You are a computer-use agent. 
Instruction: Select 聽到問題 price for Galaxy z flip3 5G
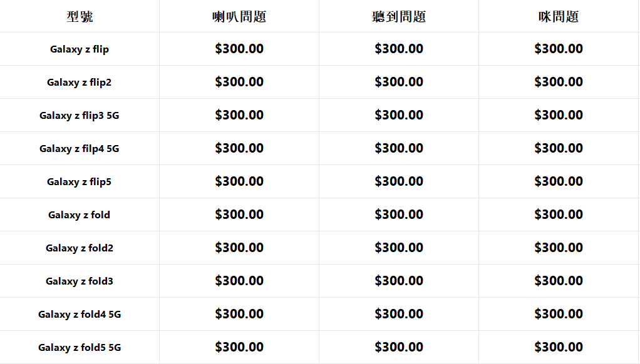tap(399, 115)
